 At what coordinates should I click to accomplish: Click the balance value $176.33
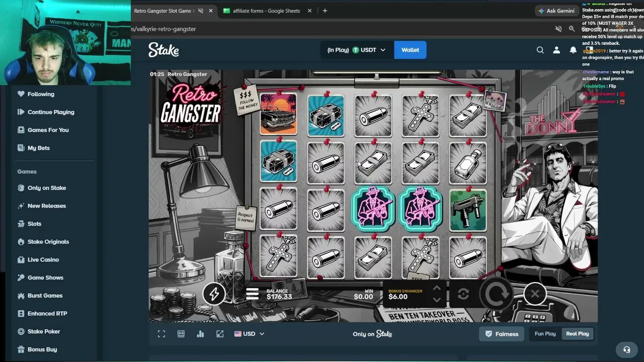(x=279, y=297)
